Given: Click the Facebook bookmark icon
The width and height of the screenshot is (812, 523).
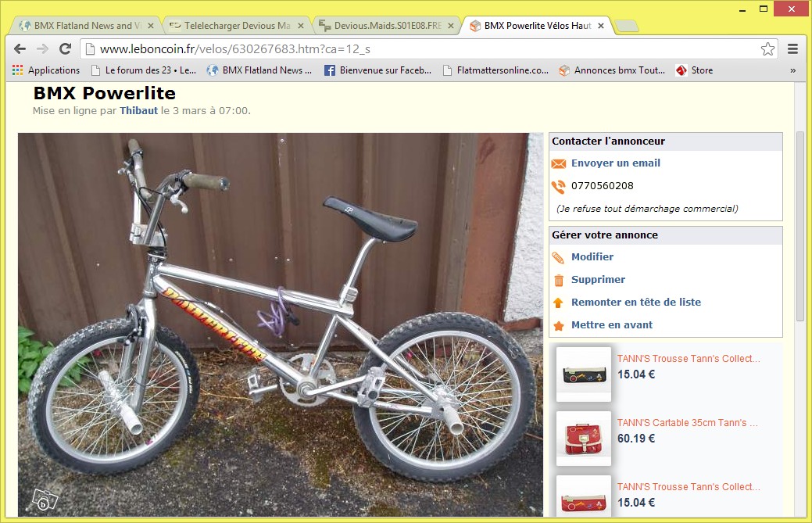Looking at the screenshot, I should tap(329, 70).
